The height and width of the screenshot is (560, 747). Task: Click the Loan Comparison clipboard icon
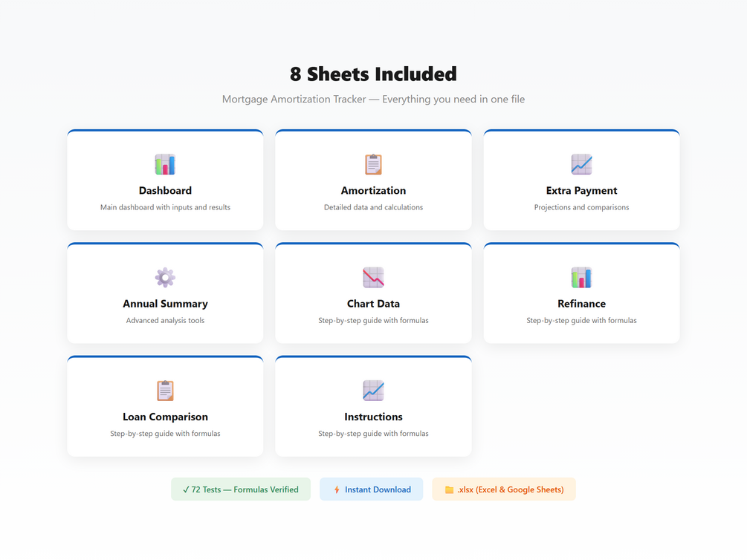pos(165,390)
